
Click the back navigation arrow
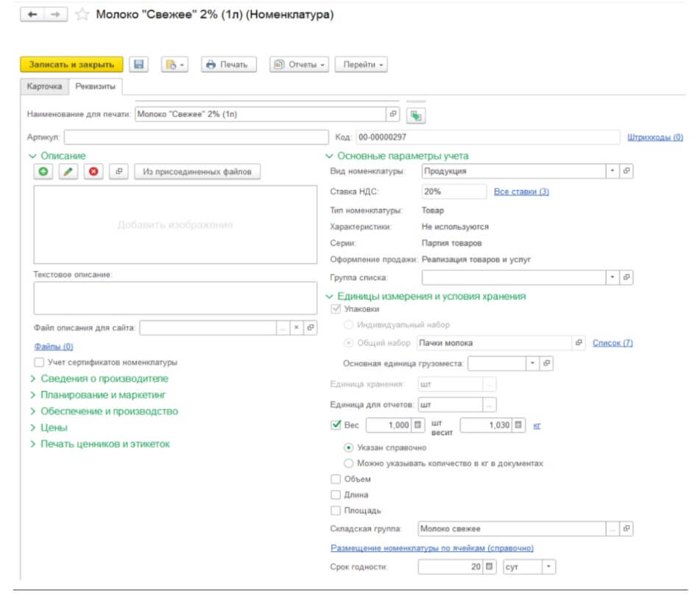pos(32,15)
